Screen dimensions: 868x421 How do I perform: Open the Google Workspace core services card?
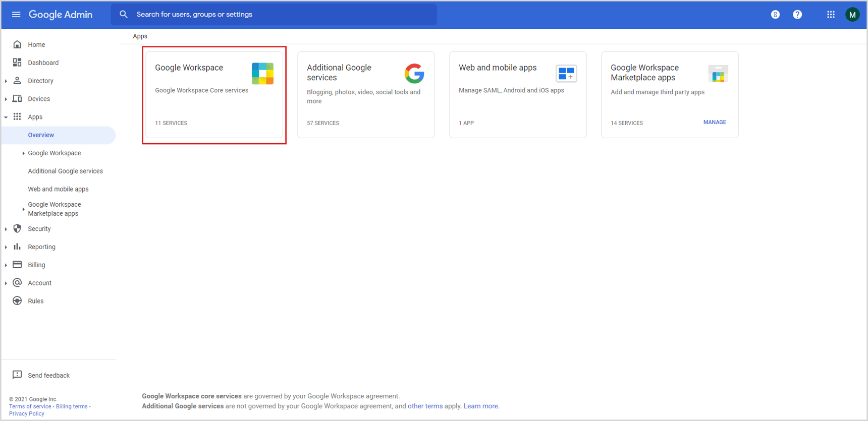[214, 95]
